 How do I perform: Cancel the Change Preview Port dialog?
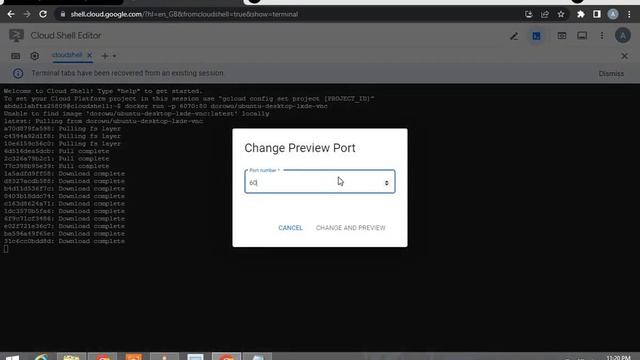click(x=291, y=228)
